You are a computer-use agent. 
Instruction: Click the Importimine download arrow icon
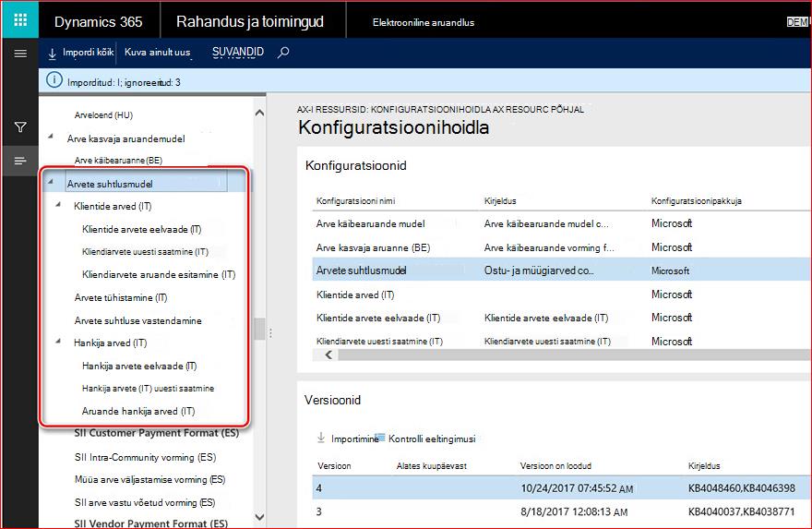point(321,438)
